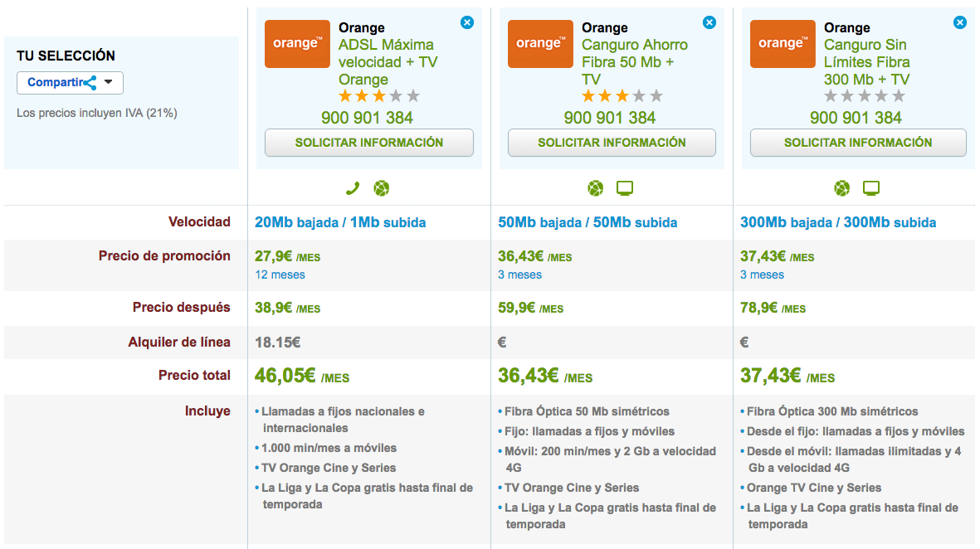Image resolution: width=980 pixels, height=549 pixels.
Task: Open the Compartir share dropdown
Action: point(70,82)
